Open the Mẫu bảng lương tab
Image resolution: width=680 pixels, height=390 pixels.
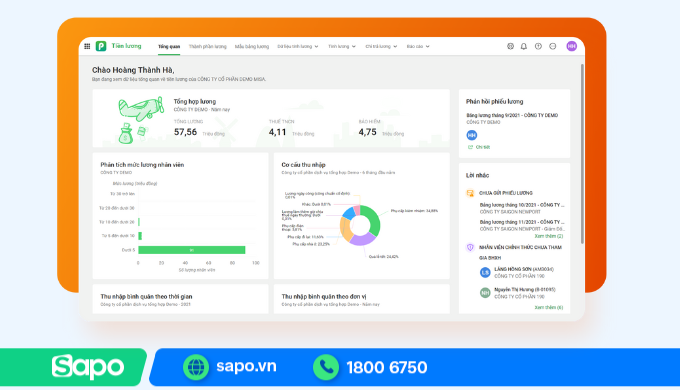tap(252, 46)
